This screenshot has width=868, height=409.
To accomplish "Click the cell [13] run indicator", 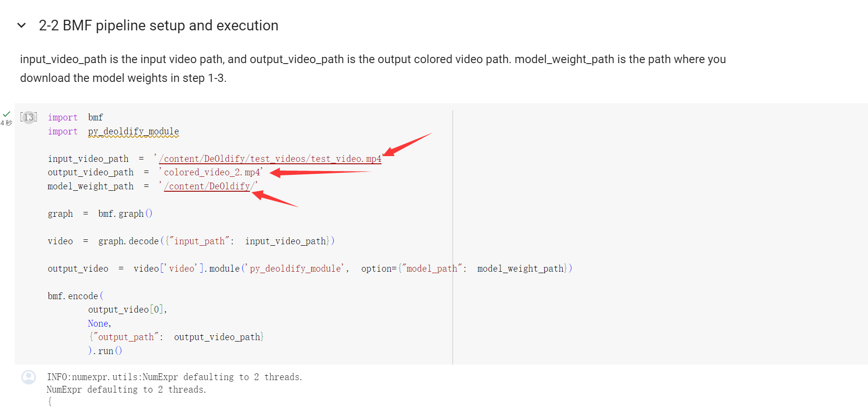I will (29, 117).
